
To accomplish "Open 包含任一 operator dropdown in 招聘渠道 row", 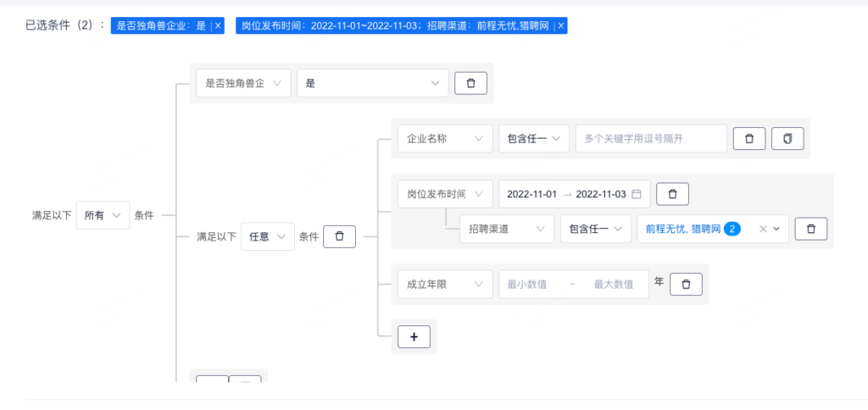I will pyautogui.click(x=595, y=229).
